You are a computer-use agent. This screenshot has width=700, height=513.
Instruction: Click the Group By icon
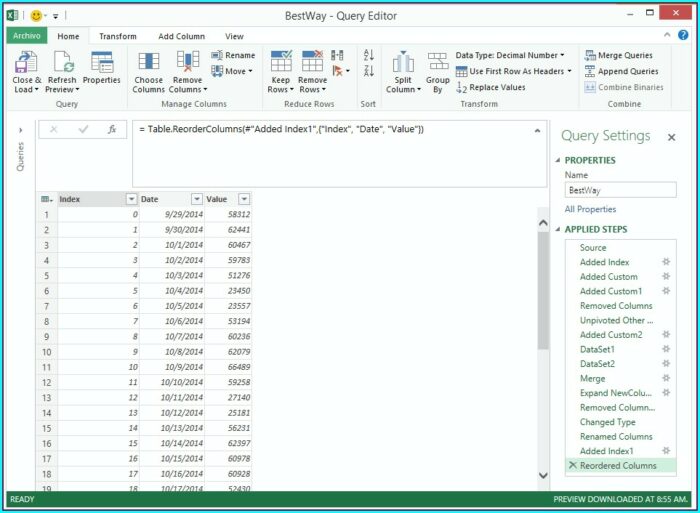pos(438,62)
